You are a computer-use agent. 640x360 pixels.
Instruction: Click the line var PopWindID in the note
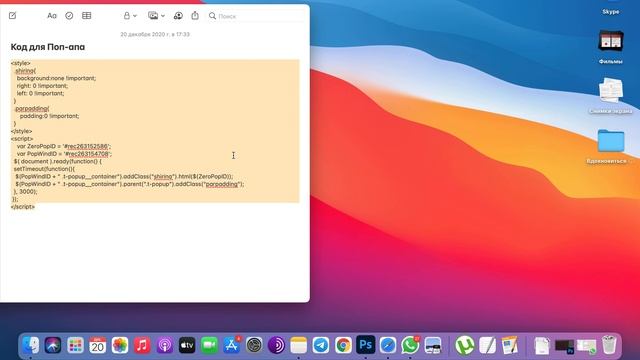[64, 154]
